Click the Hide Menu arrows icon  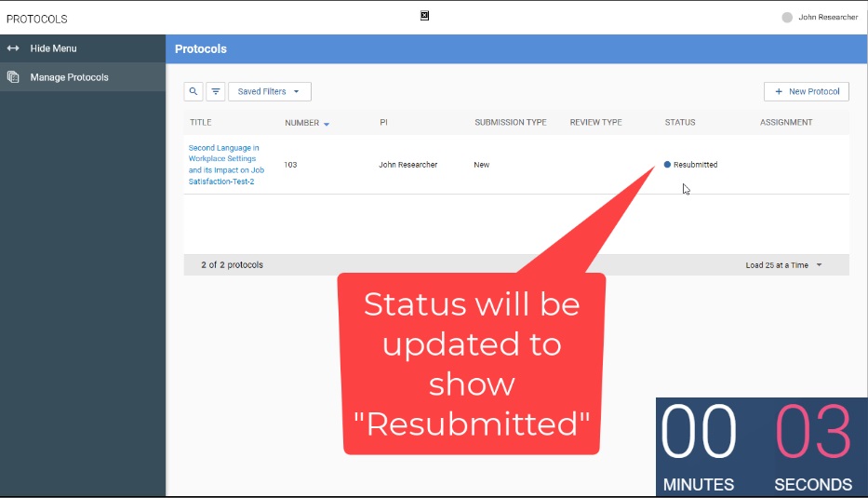(13, 48)
